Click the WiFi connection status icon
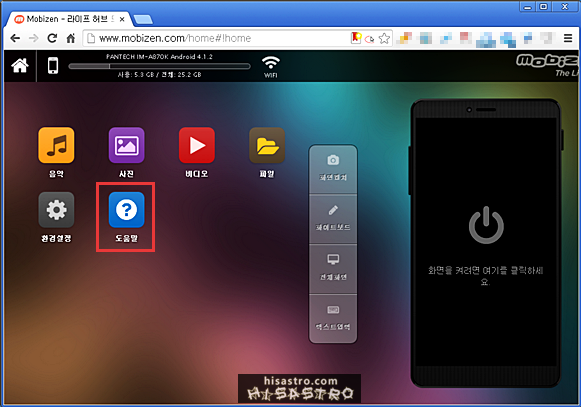 [271, 66]
